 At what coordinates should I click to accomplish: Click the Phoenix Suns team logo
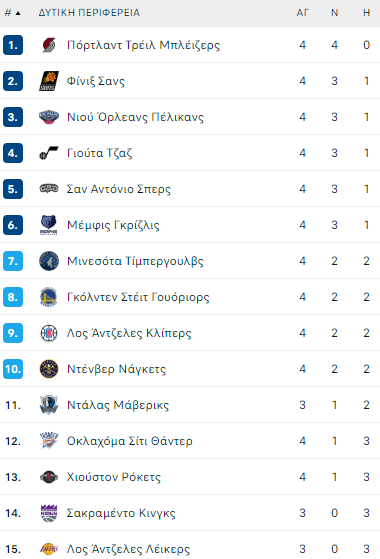click(49, 81)
